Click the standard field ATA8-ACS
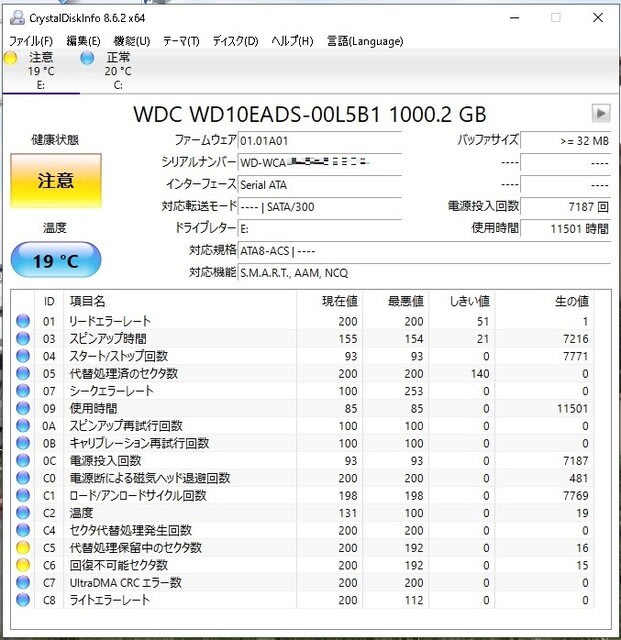621x640 pixels. tap(424, 251)
